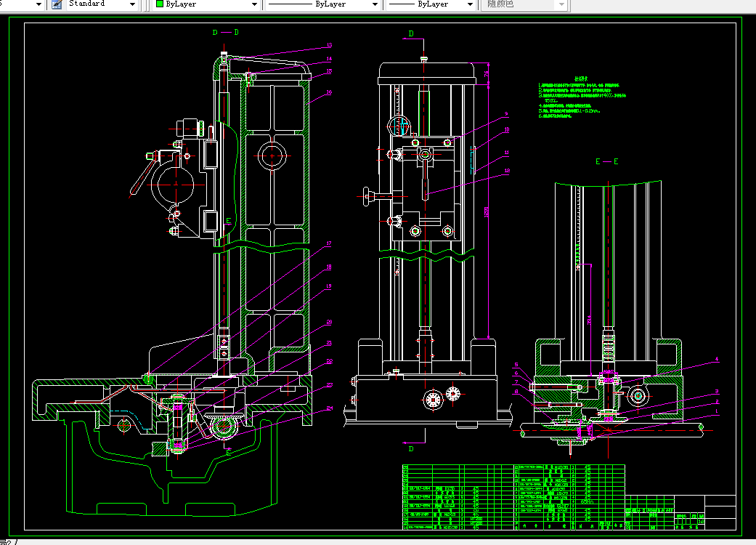The width and height of the screenshot is (756, 545).
Task: Select part balloon number 14
Action: coord(329,59)
